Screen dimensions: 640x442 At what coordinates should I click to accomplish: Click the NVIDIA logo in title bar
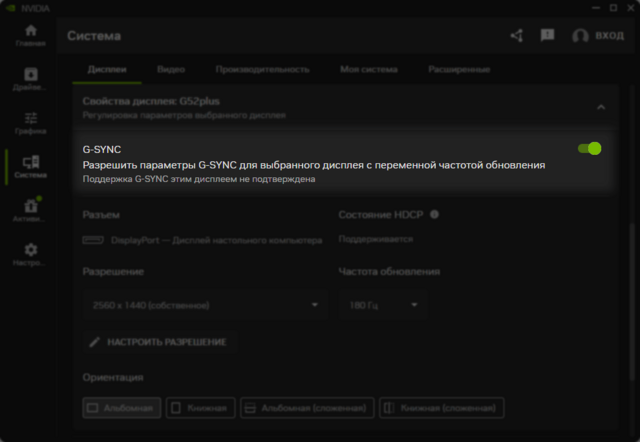[x=10, y=8]
